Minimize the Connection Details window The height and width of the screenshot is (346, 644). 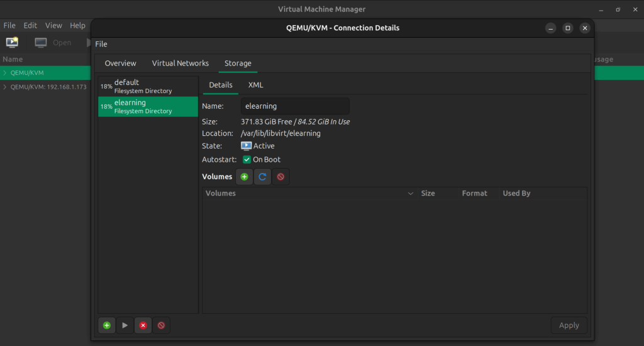pyautogui.click(x=551, y=28)
